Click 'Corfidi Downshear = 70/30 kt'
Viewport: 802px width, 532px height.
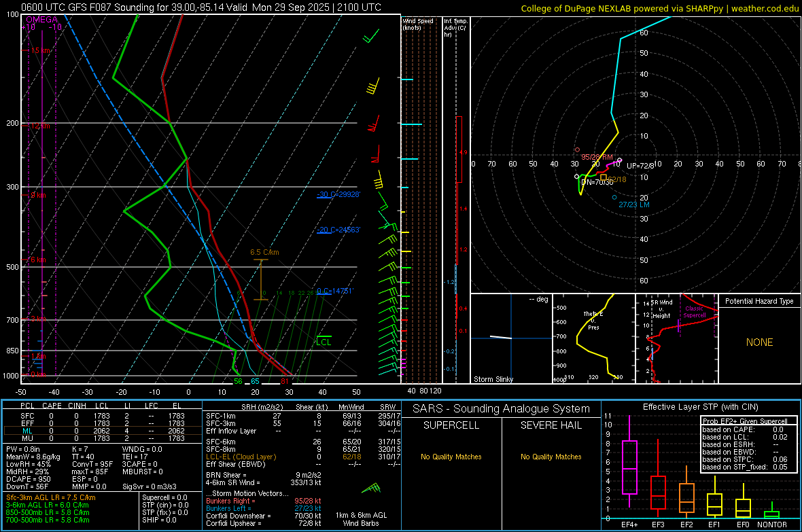[x=264, y=516]
